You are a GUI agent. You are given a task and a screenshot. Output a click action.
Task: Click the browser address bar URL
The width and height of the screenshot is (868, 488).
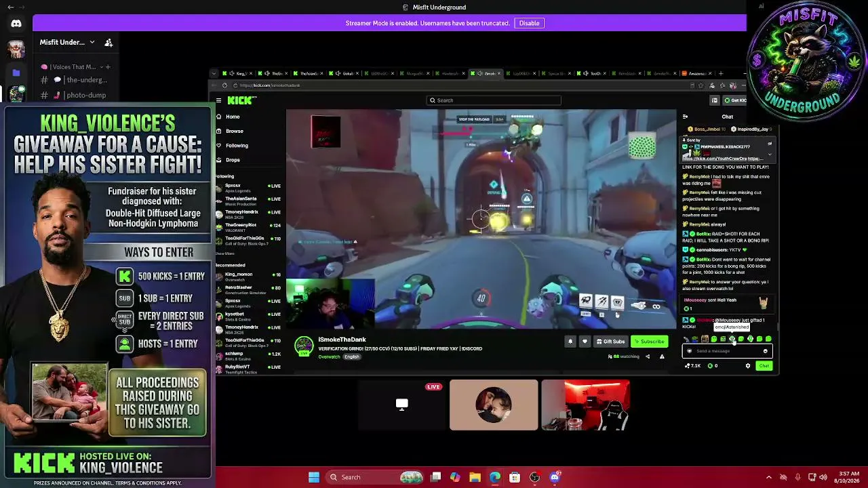click(270, 85)
